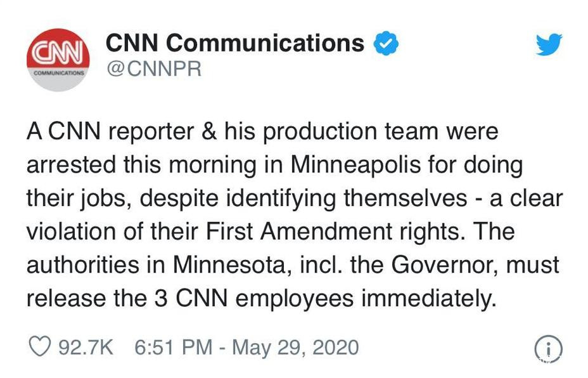Click the word Governor in the tweet
588x378 pixels.
(440, 264)
